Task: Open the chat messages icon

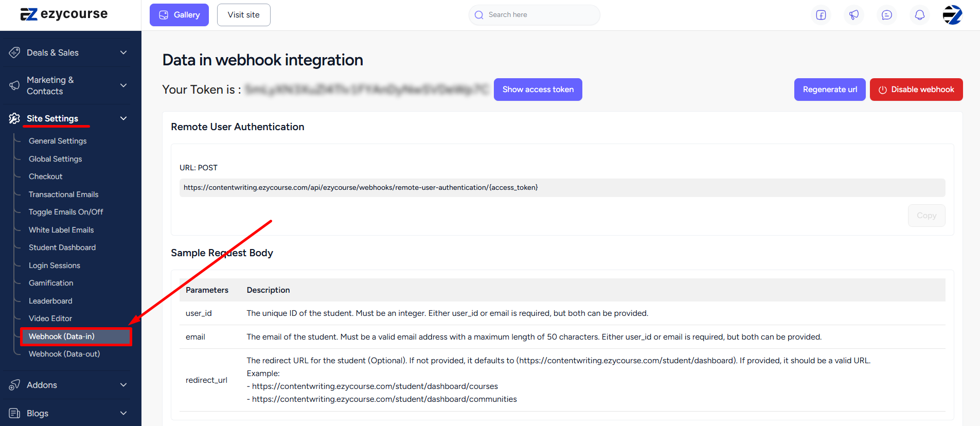Action: click(887, 15)
